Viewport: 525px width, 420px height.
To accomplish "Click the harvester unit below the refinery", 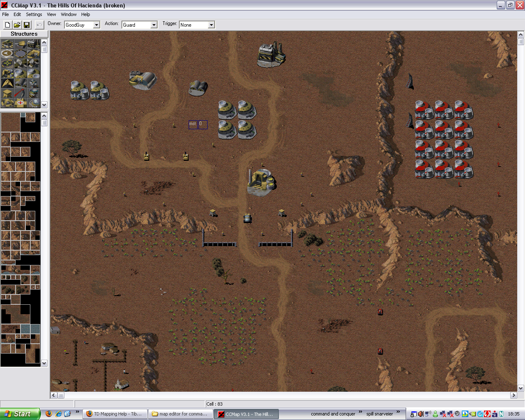I will click(x=247, y=219).
